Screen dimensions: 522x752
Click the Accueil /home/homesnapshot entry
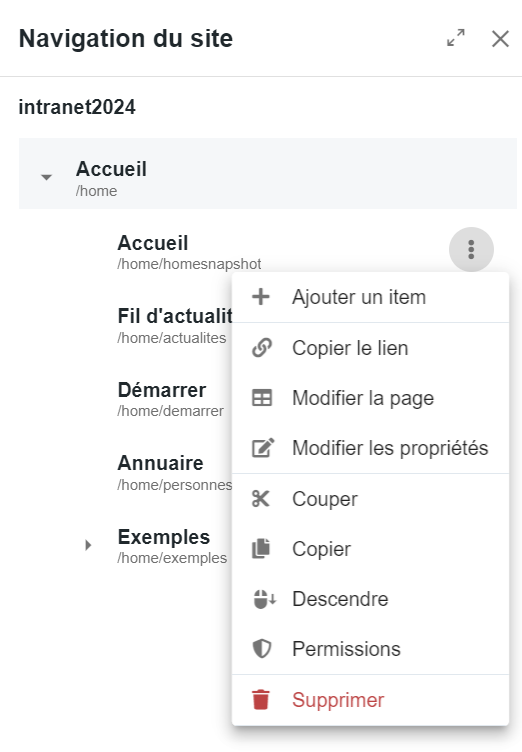tap(189, 252)
